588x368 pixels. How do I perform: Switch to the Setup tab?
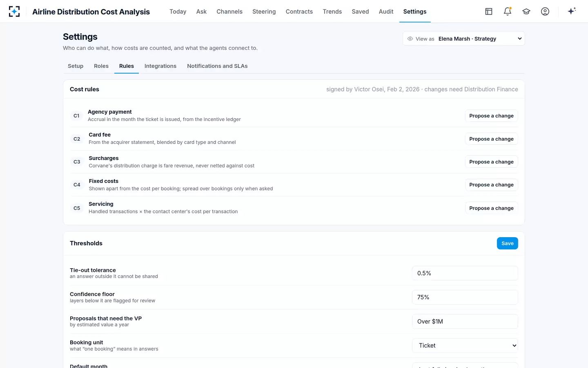(76, 66)
